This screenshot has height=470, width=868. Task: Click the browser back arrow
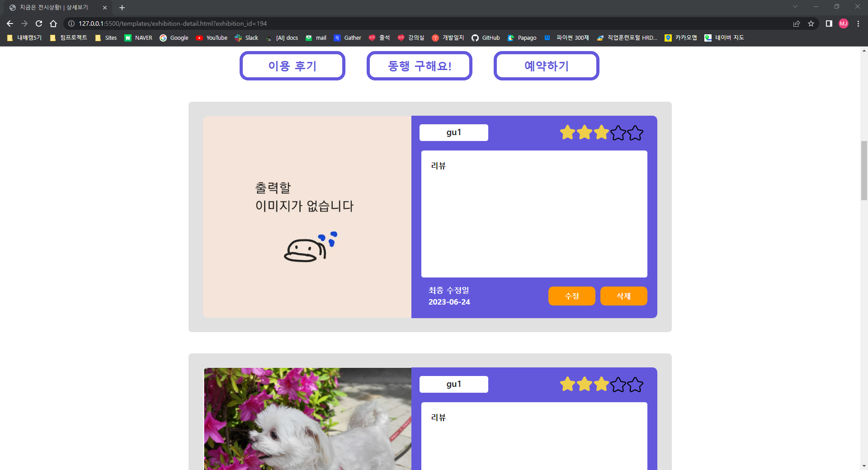pyautogui.click(x=10, y=23)
